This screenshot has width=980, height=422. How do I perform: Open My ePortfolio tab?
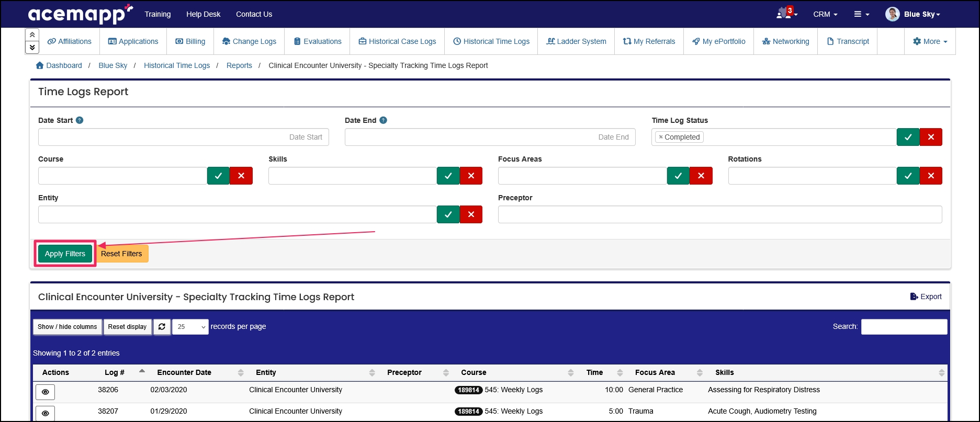718,41
